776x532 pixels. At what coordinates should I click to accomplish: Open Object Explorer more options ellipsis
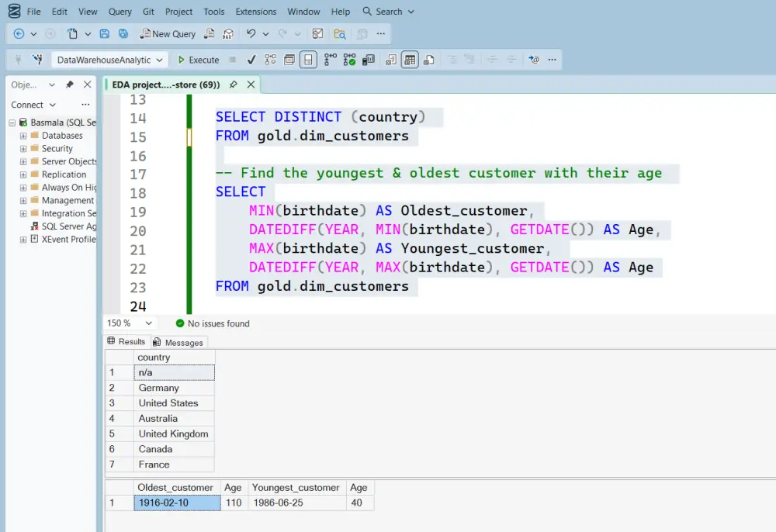tap(85, 105)
